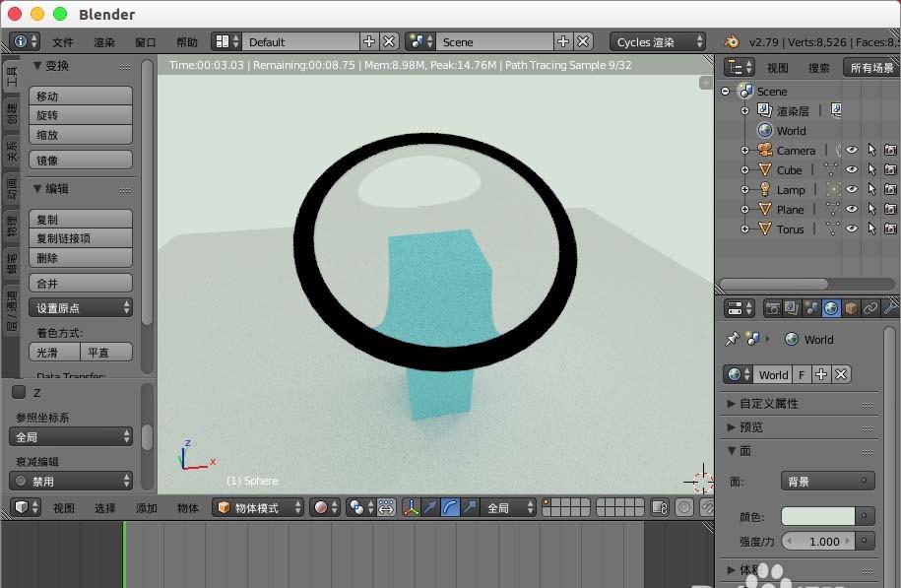The width and height of the screenshot is (901, 588).
Task: Enable the rotate manipulator icon
Action: (448, 508)
